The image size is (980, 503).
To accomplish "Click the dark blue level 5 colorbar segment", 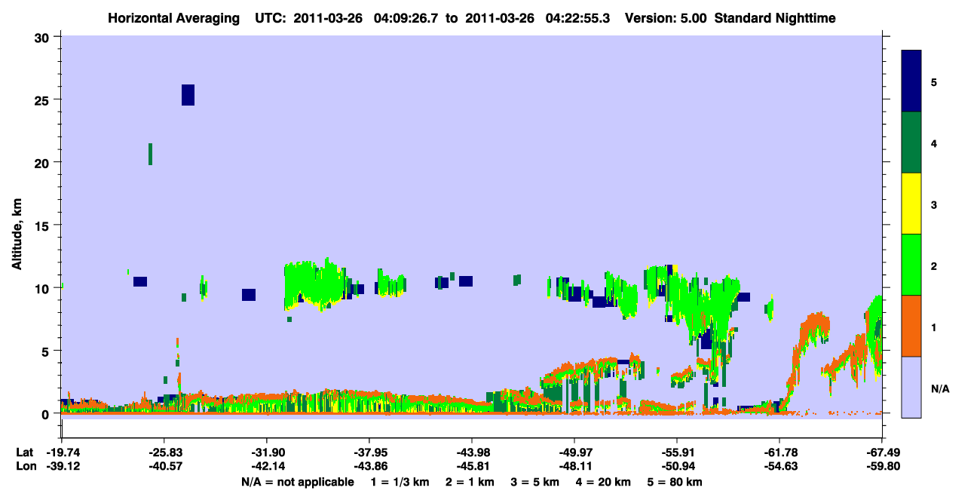I will 911,81.
